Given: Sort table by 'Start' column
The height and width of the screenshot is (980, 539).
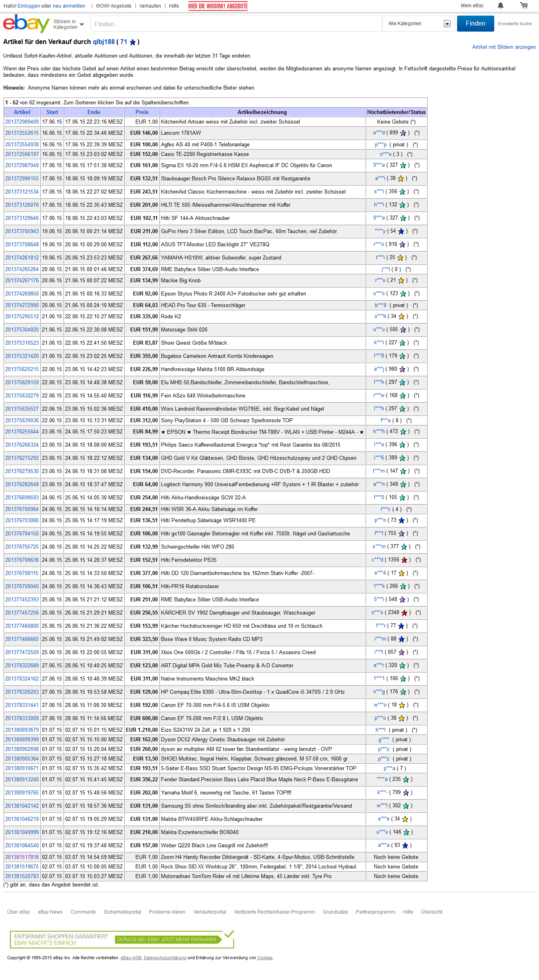Looking at the screenshot, I should 52,112.
